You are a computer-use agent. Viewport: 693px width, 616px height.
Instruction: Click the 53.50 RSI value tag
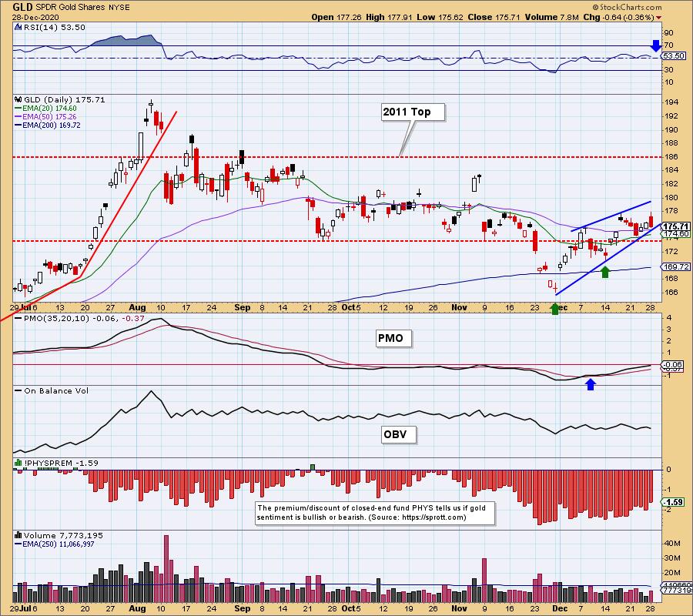(x=674, y=56)
